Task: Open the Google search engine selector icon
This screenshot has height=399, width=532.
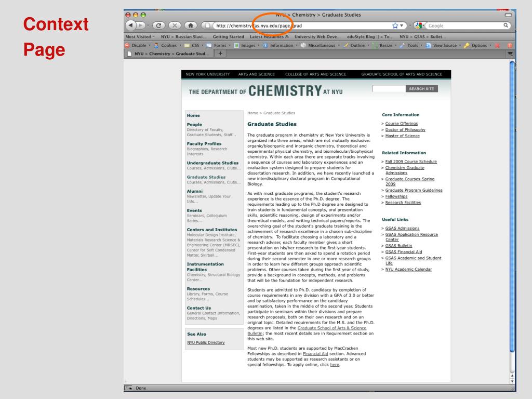Action: click(419, 25)
